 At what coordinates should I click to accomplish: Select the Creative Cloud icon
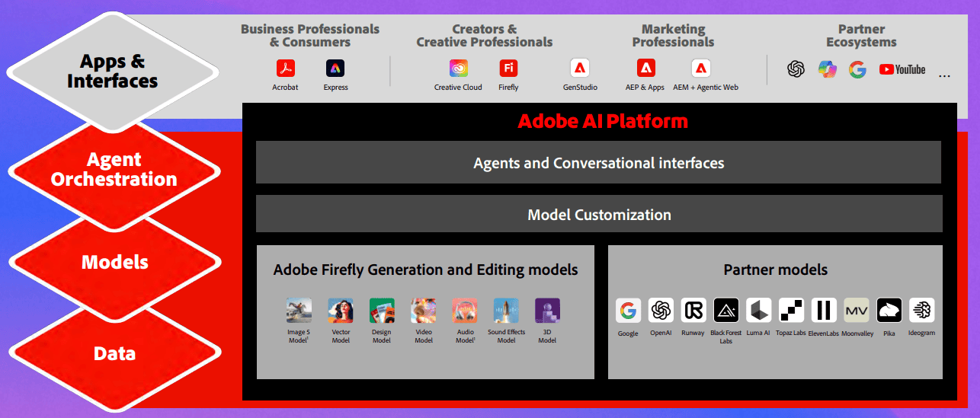(x=458, y=69)
